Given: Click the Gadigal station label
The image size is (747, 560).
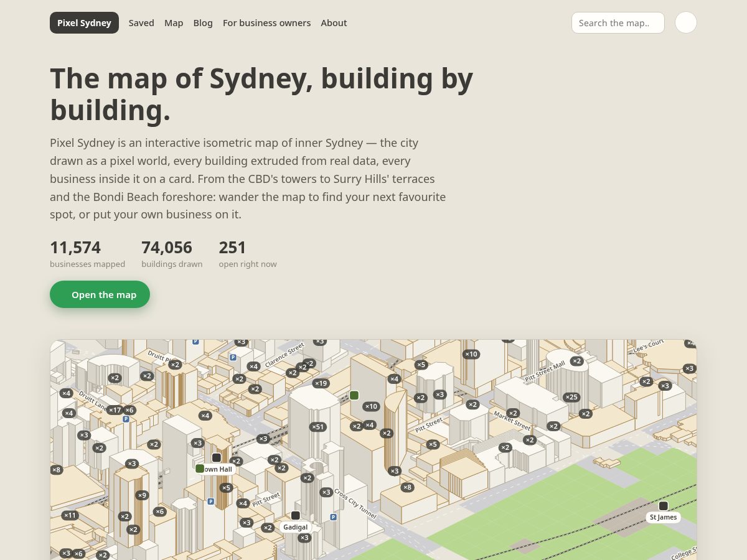Looking at the screenshot, I should tap(296, 527).
